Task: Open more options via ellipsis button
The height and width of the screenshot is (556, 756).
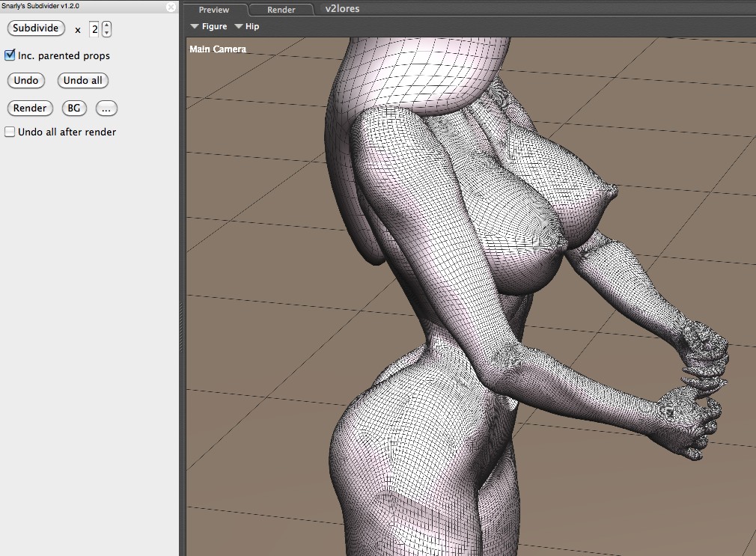Action: coord(106,109)
